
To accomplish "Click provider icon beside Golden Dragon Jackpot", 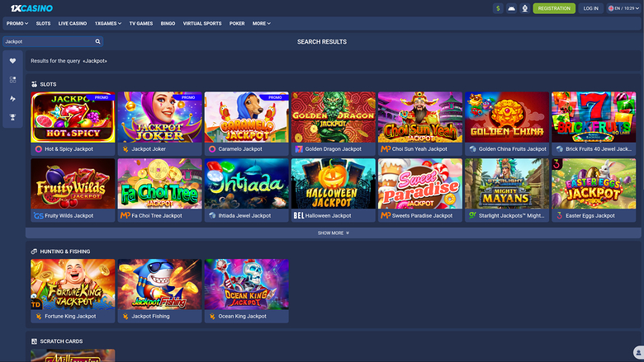I will click(x=299, y=149).
